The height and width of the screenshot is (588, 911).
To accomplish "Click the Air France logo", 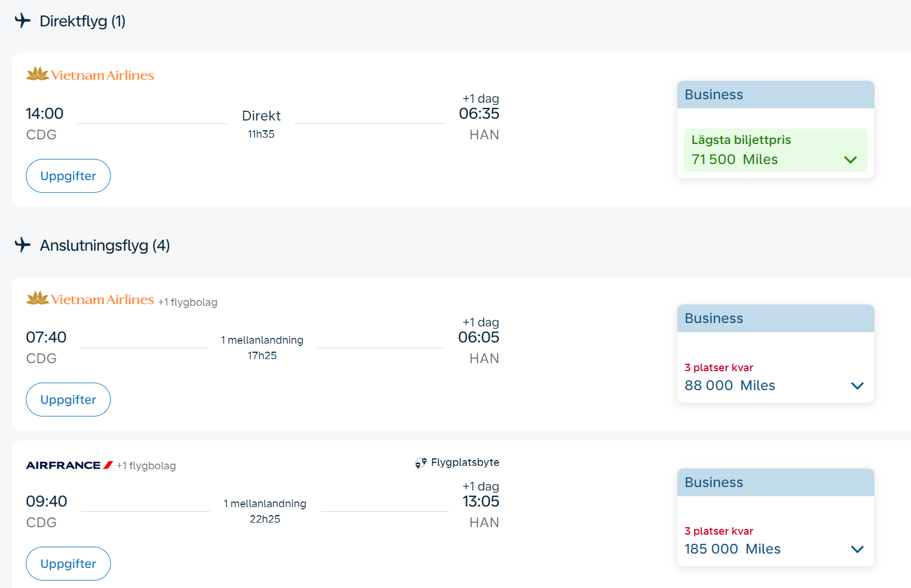I will (x=69, y=465).
